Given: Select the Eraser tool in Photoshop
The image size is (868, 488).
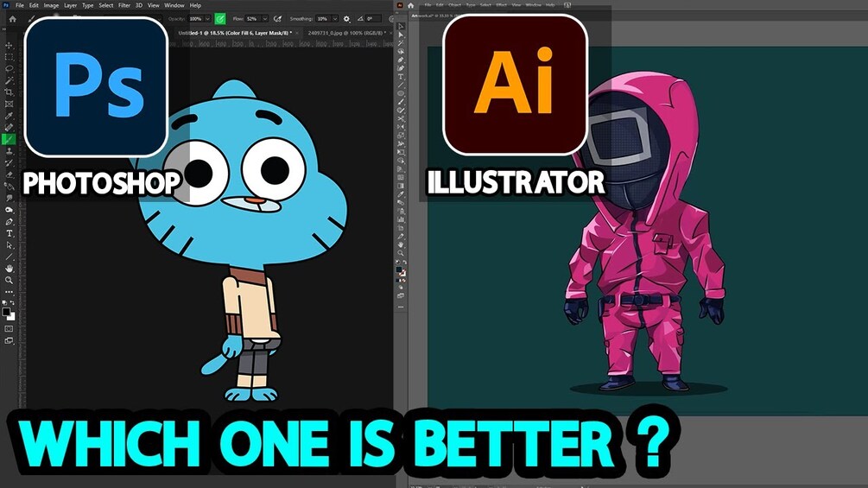Looking at the screenshot, I should 9,174.
